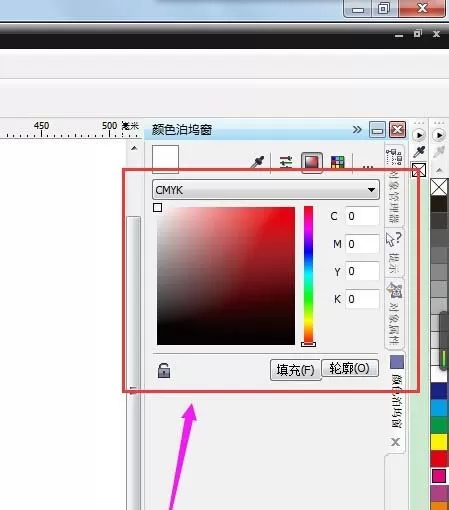Apply the outline with 轮廓(O) button

350,368
